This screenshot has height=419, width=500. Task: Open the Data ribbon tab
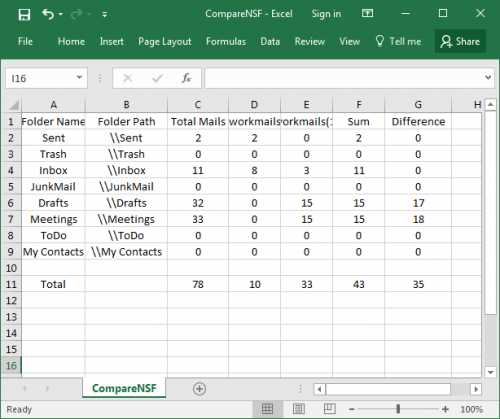click(270, 41)
